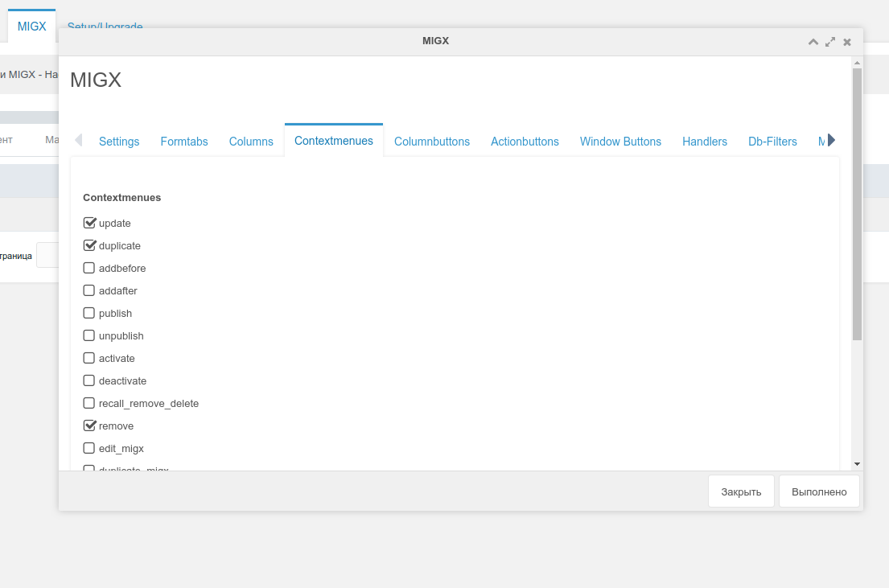The width and height of the screenshot is (889, 588).
Task: Click the Выполнено button
Action: click(819, 491)
